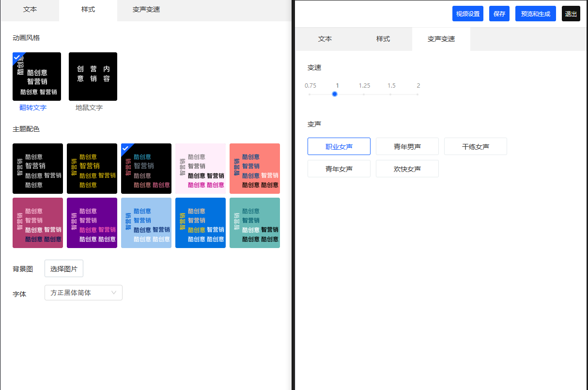Set speed slider to 2
The image size is (588, 390).
tap(418, 94)
